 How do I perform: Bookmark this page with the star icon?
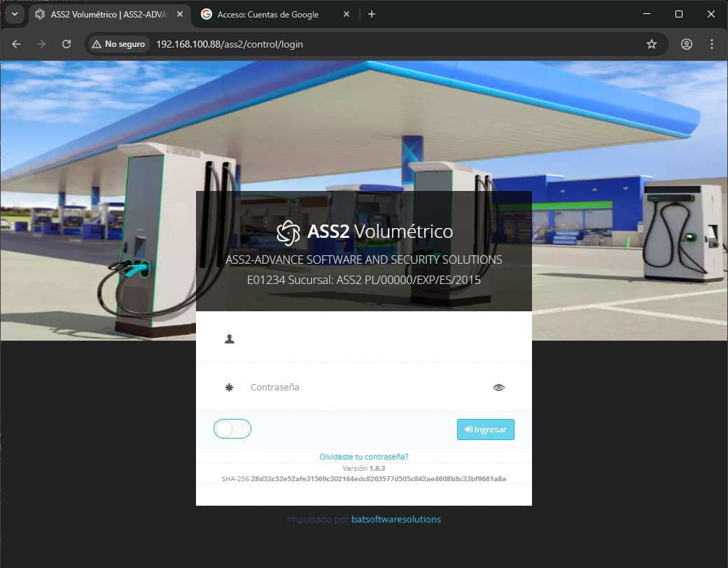652,44
